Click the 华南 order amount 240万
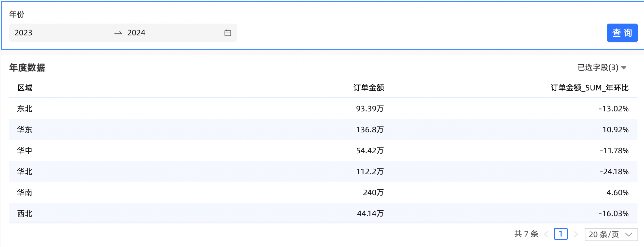The height and width of the screenshot is (247, 644). point(373,193)
